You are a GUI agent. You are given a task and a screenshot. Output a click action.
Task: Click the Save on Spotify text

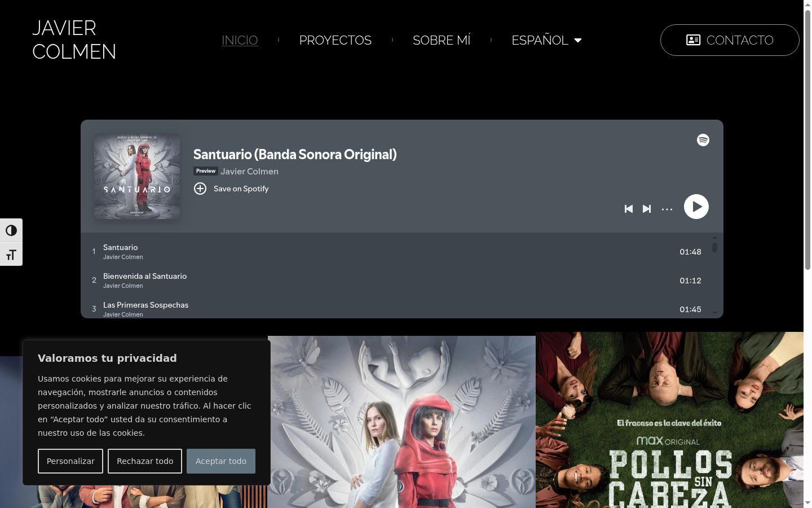pyautogui.click(x=241, y=189)
